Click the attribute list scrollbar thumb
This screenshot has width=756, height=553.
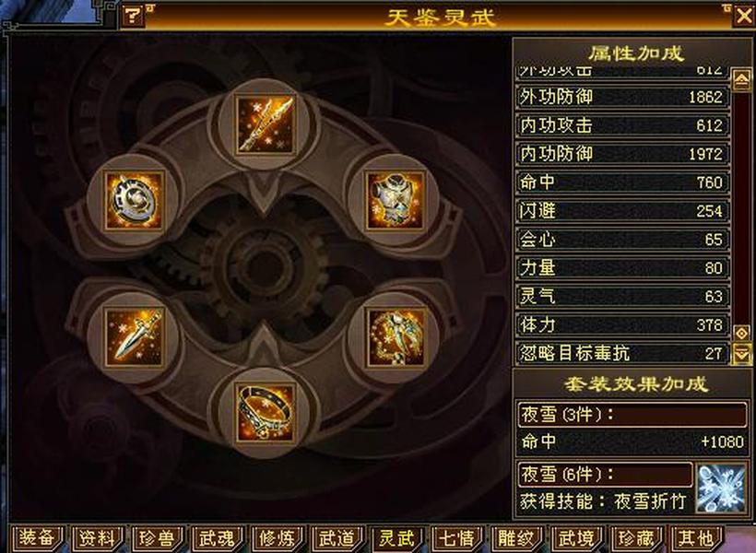741,333
